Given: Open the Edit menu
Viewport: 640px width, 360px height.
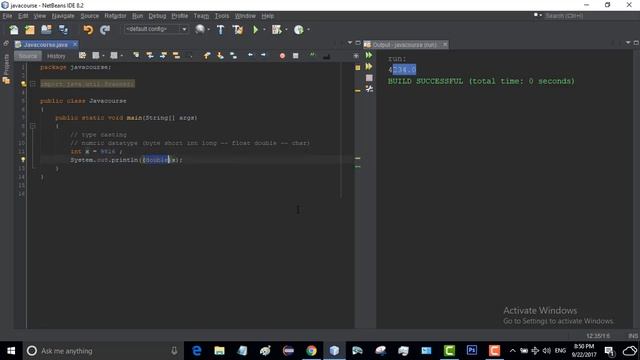Looking at the screenshot, I should 23,16.
